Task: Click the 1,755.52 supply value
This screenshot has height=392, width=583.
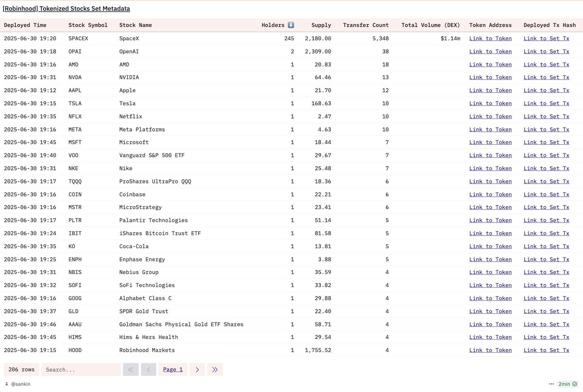Action: tap(318, 350)
